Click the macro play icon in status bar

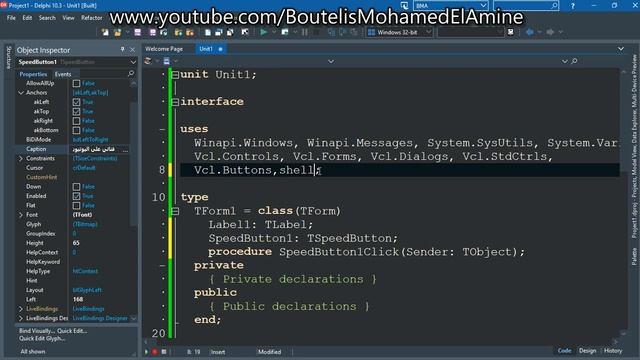(x=146, y=351)
